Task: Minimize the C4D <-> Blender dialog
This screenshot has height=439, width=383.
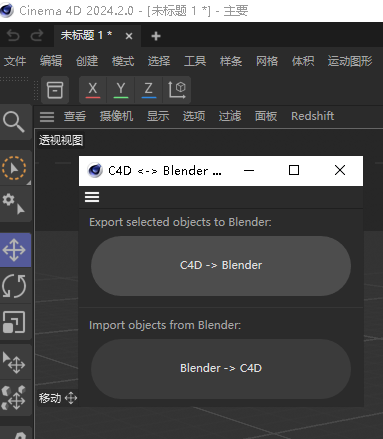Action: (249, 171)
